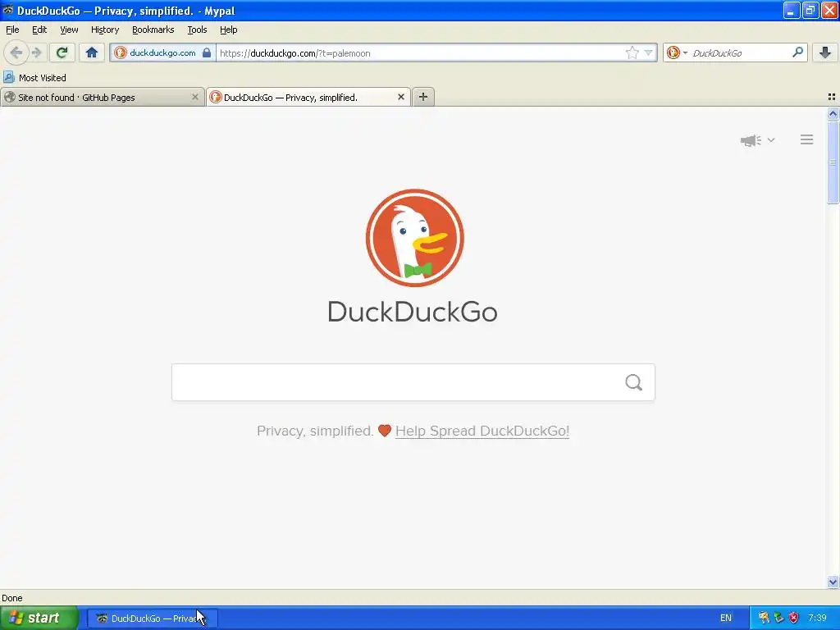The height and width of the screenshot is (630, 840).
Task: Reload the page with the refresh icon
Action: coord(62,52)
